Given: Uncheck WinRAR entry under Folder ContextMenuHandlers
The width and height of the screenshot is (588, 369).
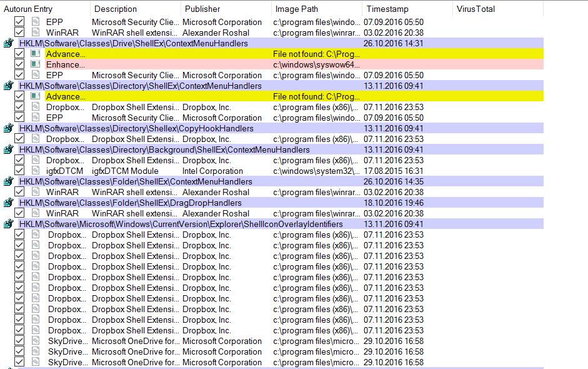Looking at the screenshot, I should 19,192.
